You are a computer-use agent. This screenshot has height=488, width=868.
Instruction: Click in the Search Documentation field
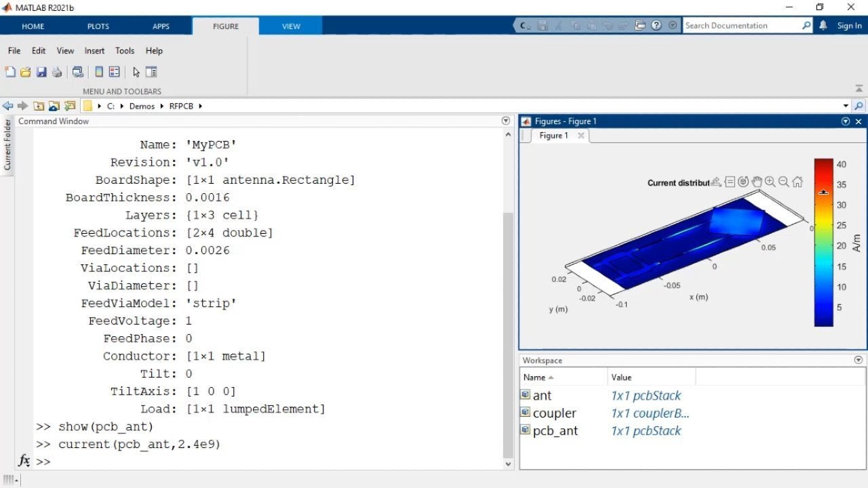(x=741, y=25)
